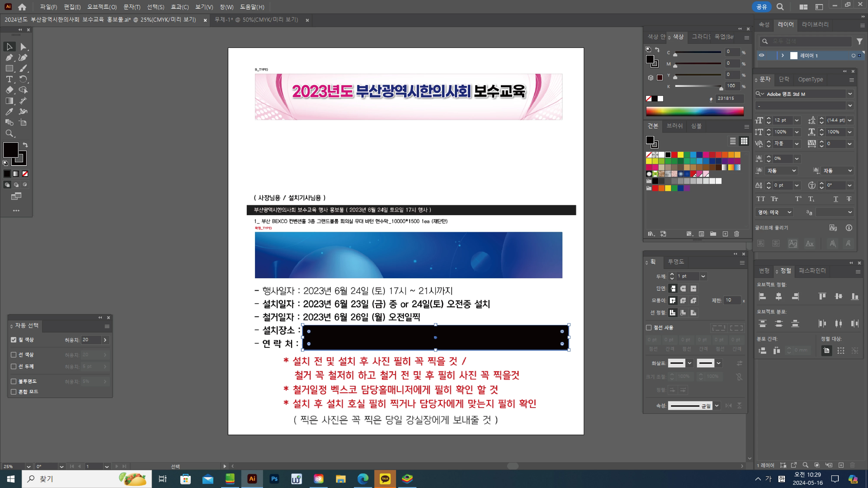Enable the 선 두께 checkbox

click(13, 366)
